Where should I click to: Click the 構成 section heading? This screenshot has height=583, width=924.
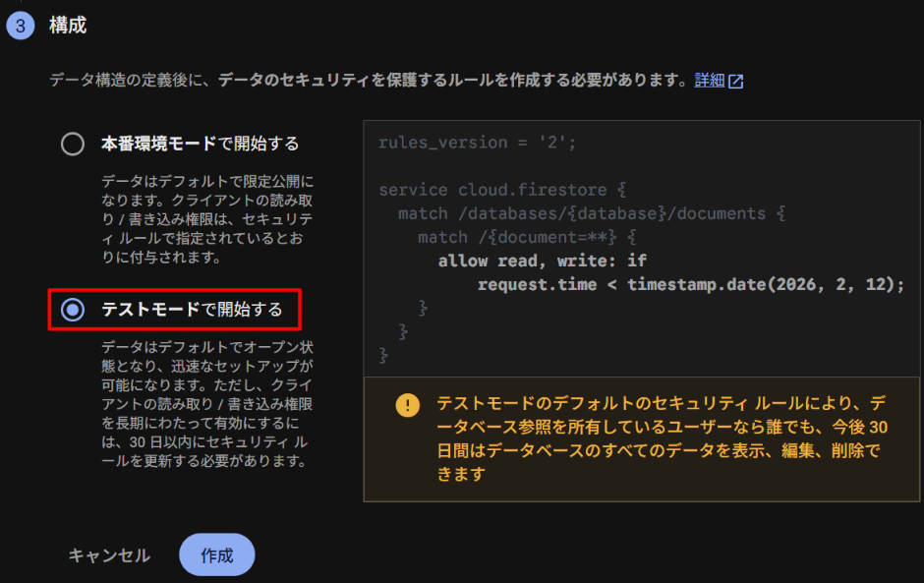[68, 26]
